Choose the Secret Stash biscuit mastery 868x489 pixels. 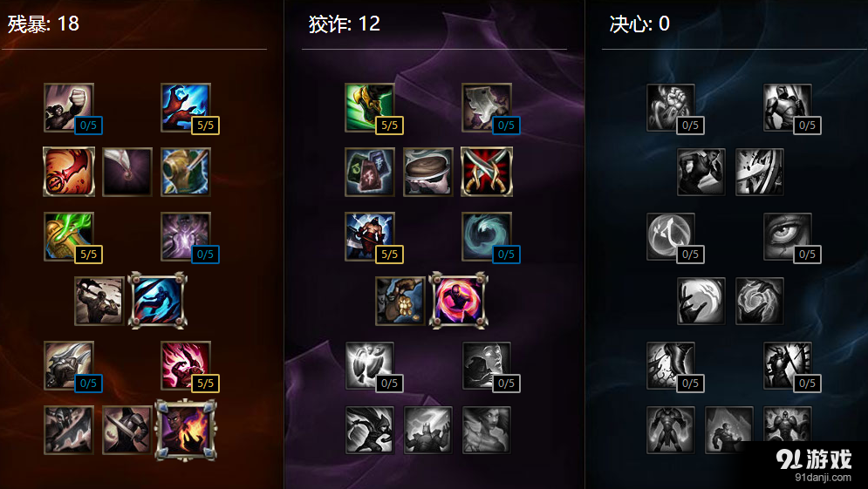(428, 172)
